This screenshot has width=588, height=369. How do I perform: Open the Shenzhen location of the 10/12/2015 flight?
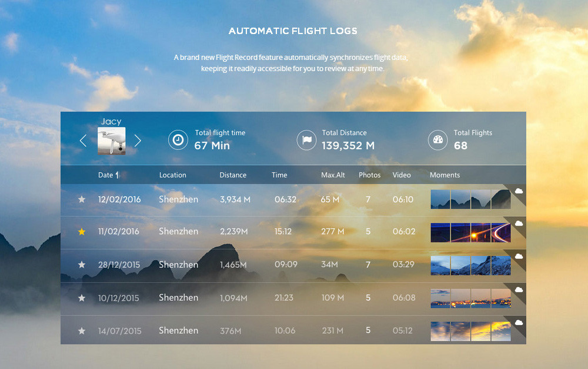click(x=178, y=297)
